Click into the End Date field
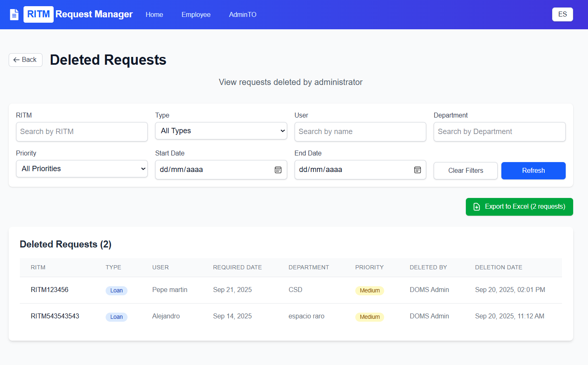Viewport: 588px width, 365px height. click(x=360, y=170)
